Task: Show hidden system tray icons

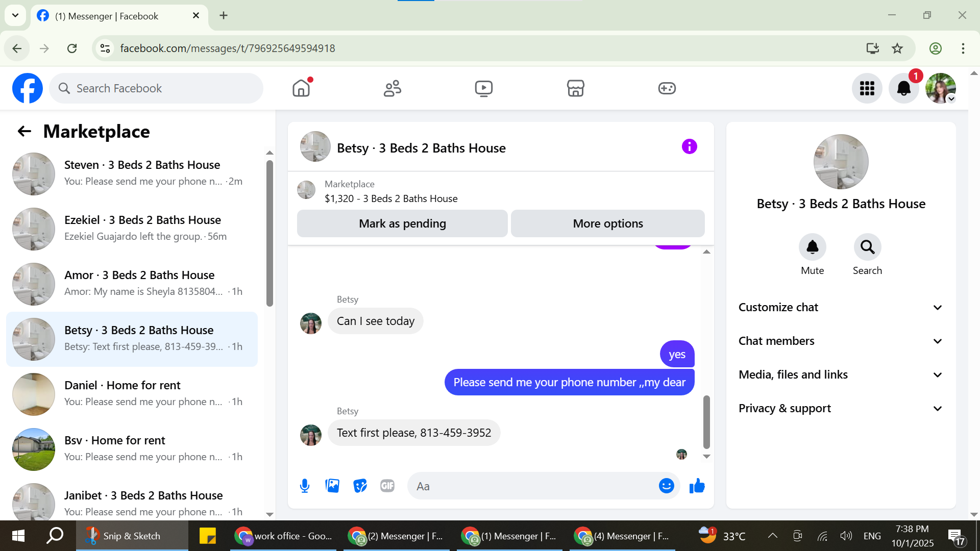Action: pyautogui.click(x=772, y=536)
